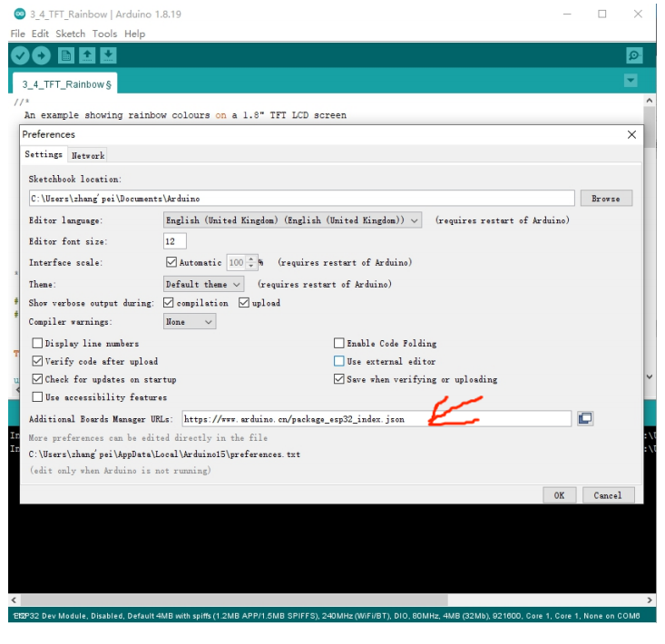665x644 pixels.
Task: Click the Save sketch icon
Action: [x=108, y=55]
